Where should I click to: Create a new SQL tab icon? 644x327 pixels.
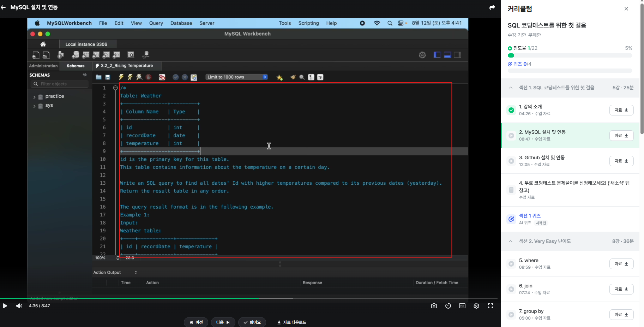coord(36,55)
